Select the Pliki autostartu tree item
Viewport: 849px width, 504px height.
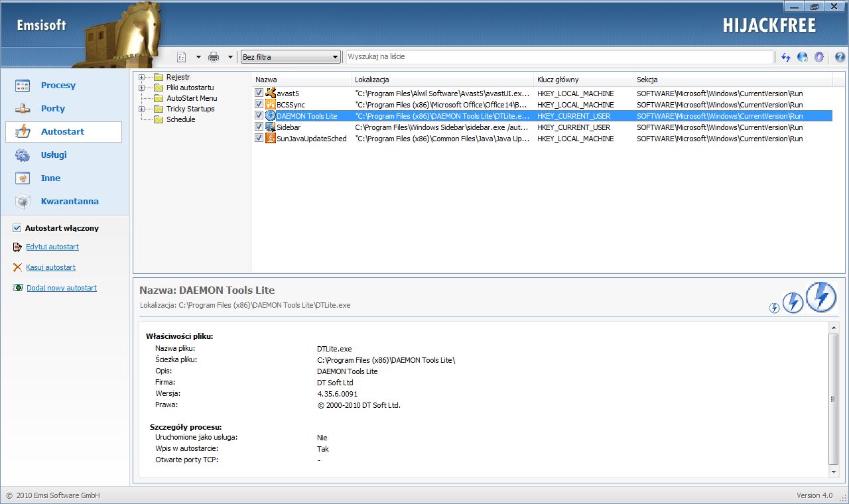[x=190, y=88]
